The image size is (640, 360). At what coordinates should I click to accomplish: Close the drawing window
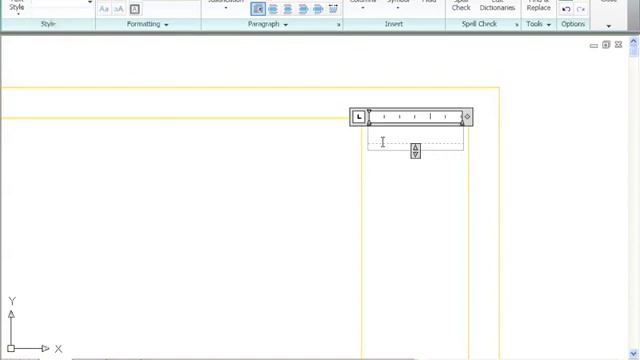tap(618, 44)
